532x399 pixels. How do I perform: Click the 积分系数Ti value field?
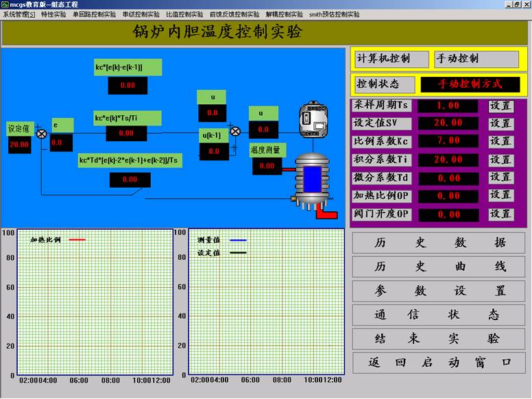(448, 160)
